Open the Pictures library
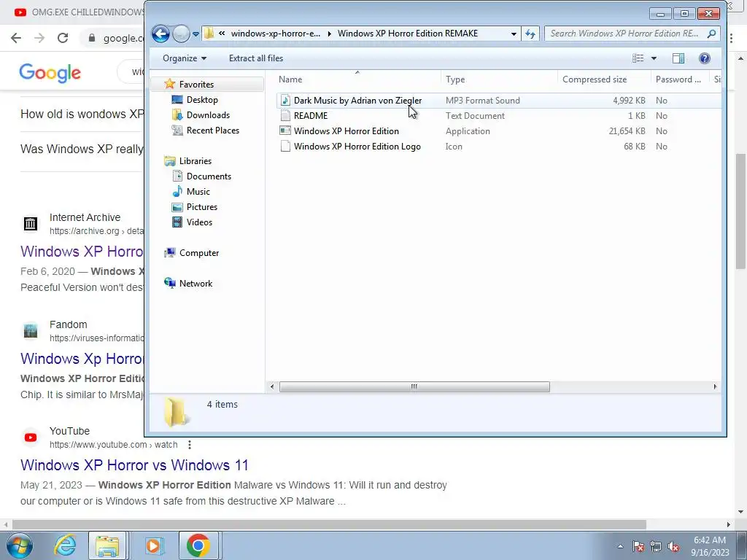This screenshot has width=747, height=560. pos(201,206)
